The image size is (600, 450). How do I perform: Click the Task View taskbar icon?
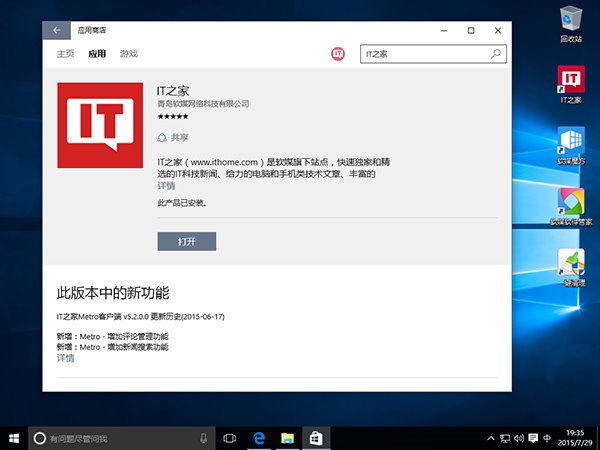point(229,438)
